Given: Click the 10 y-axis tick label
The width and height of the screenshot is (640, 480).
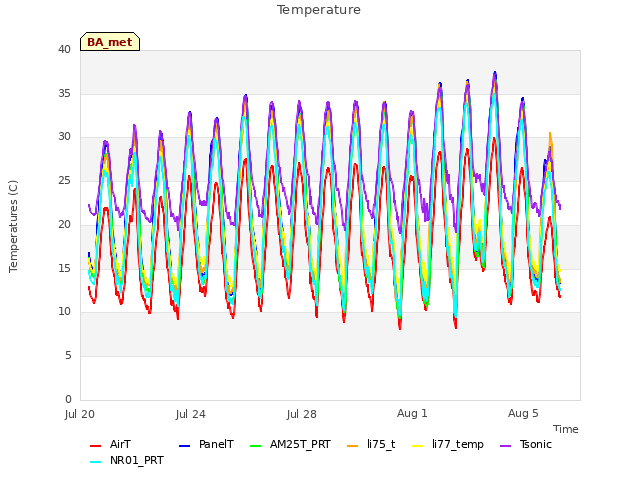Looking at the screenshot, I should (x=64, y=312).
